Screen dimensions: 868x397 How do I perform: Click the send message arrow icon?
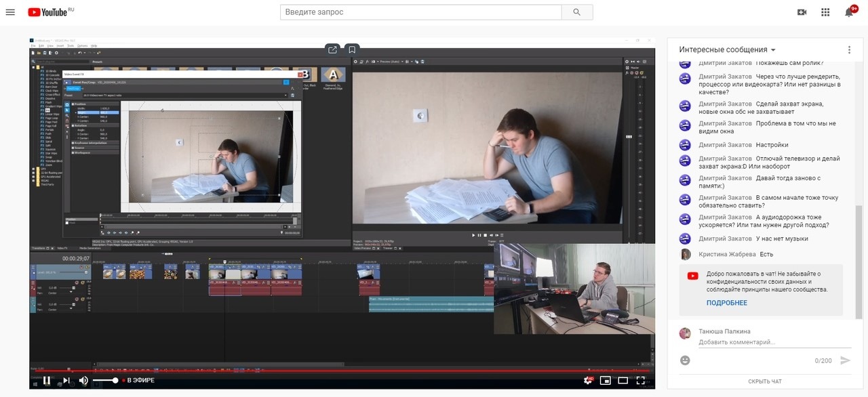[x=845, y=360]
